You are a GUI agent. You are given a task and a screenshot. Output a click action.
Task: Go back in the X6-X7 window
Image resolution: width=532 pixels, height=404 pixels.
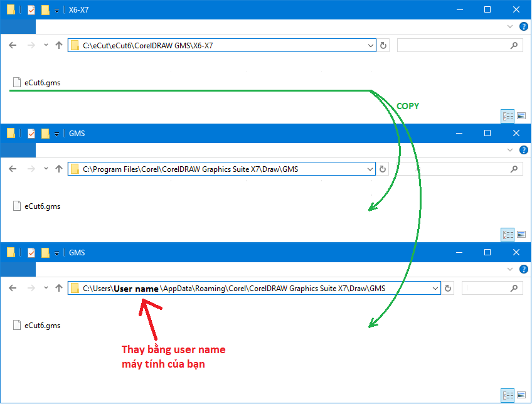tap(13, 45)
